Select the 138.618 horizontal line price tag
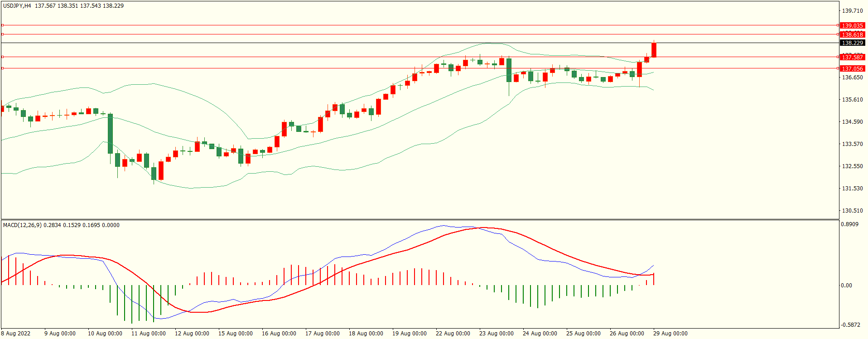The width and height of the screenshot is (868, 339). tap(852, 34)
